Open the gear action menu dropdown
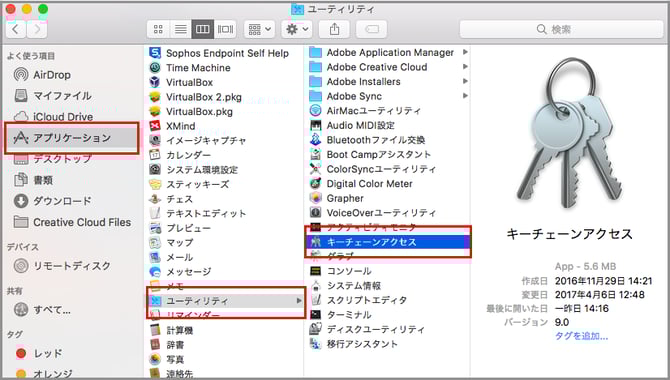The height and width of the screenshot is (380, 670). 297,29
